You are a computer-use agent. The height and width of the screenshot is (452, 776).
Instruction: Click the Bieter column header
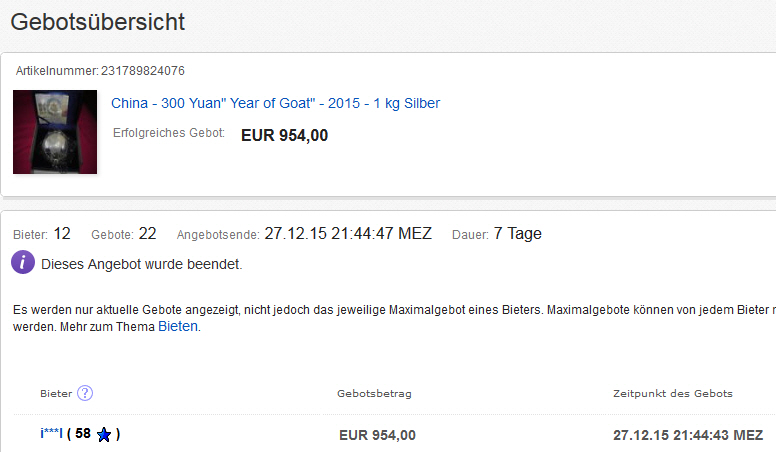56,393
